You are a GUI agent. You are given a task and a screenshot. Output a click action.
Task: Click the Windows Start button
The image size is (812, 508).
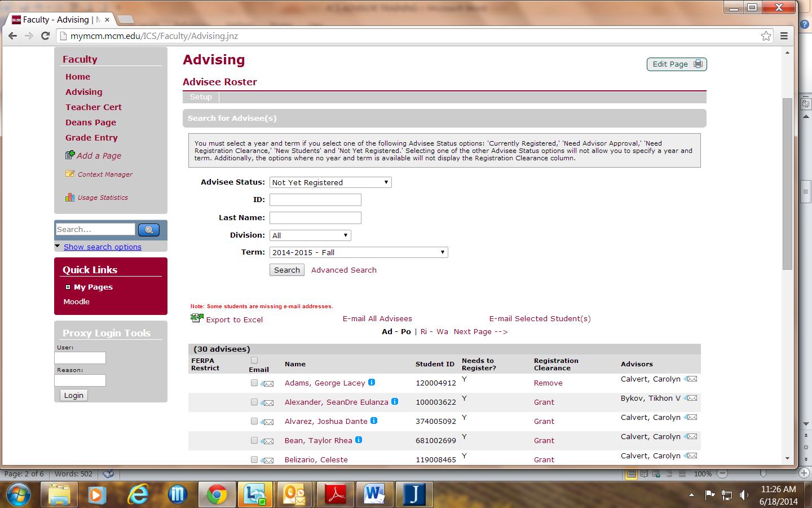(x=18, y=494)
